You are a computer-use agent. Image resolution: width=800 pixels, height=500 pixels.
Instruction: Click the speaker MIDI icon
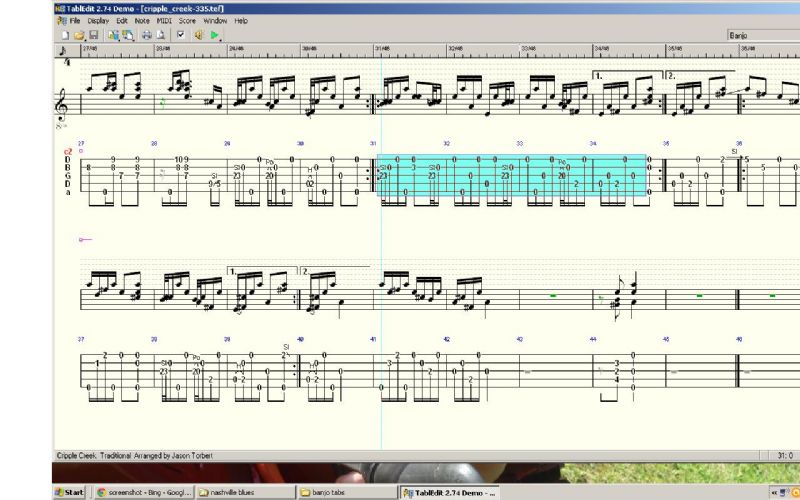point(199,35)
